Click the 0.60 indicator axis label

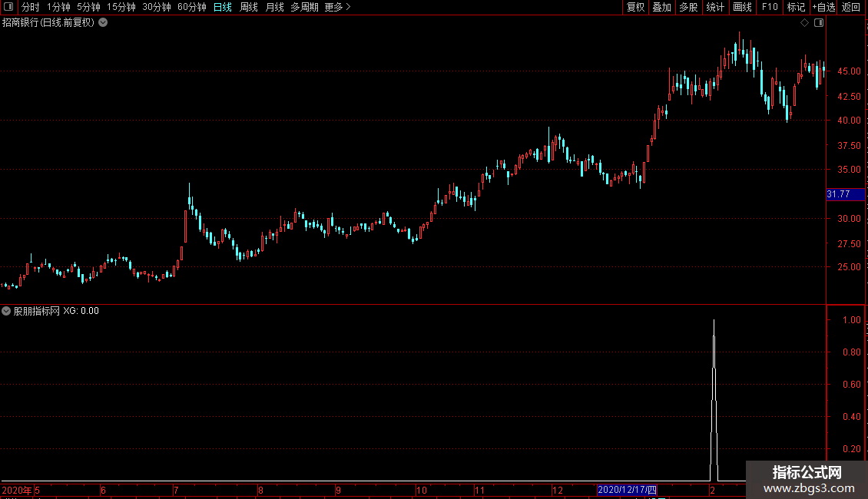[851, 385]
